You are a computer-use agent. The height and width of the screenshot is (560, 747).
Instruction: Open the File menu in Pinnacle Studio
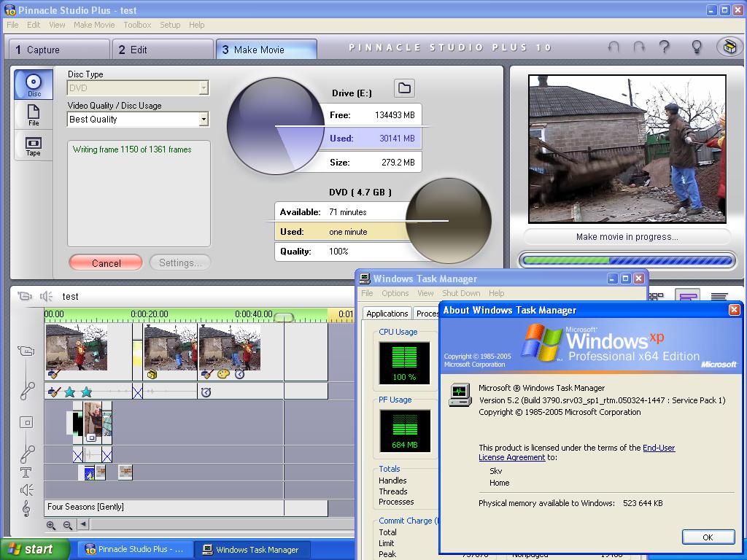tap(13, 25)
